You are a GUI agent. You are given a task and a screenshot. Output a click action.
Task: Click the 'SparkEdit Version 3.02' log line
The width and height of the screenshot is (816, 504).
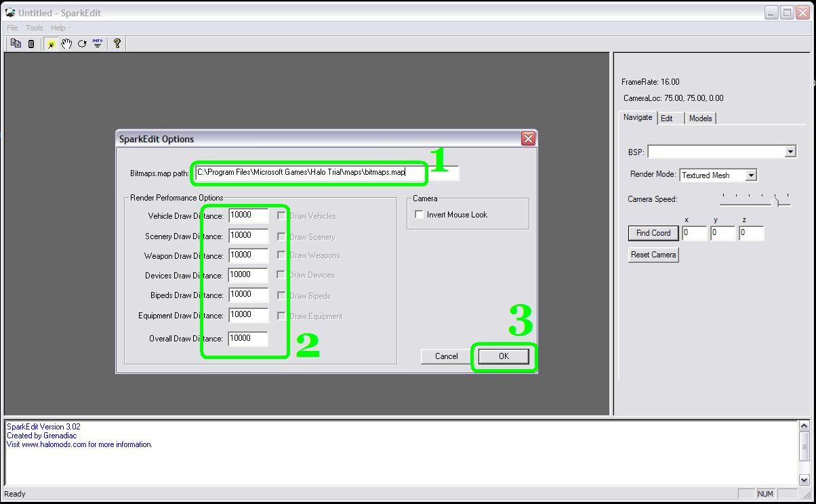43,427
